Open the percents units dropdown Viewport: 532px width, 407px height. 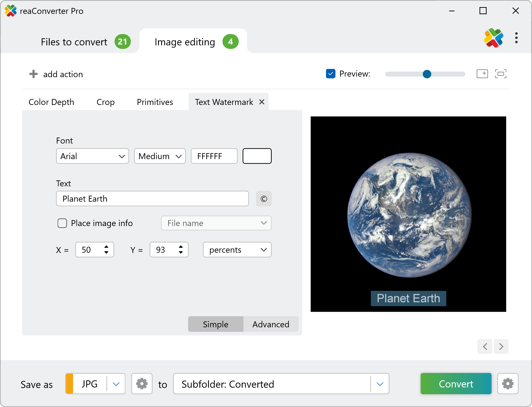pos(237,250)
